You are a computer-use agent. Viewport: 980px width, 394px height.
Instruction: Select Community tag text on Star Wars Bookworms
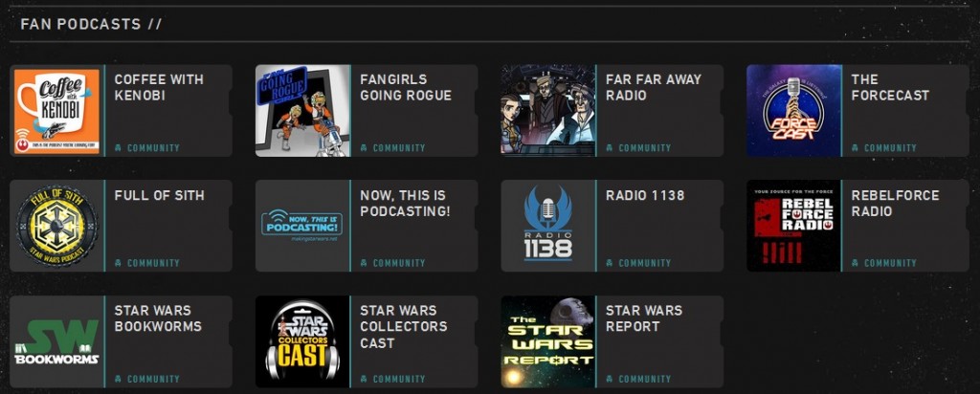(x=153, y=379)
